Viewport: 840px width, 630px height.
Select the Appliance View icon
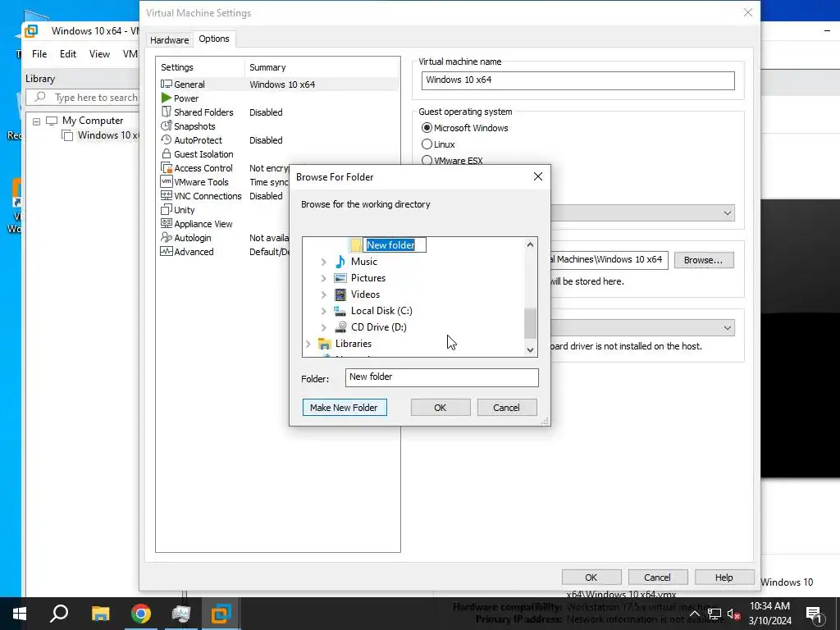[167, 223]
